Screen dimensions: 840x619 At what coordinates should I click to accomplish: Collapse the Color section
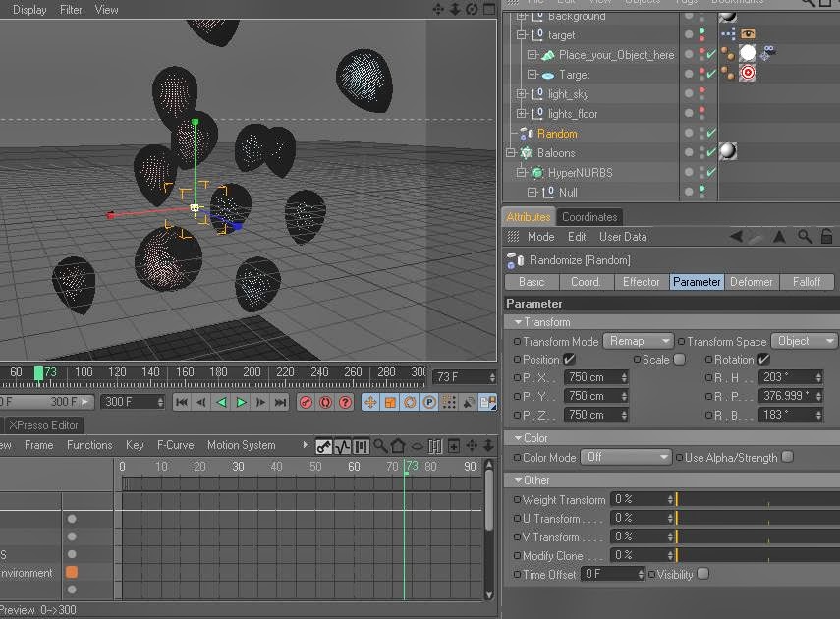pyautogui.click(x=518, y=438)
